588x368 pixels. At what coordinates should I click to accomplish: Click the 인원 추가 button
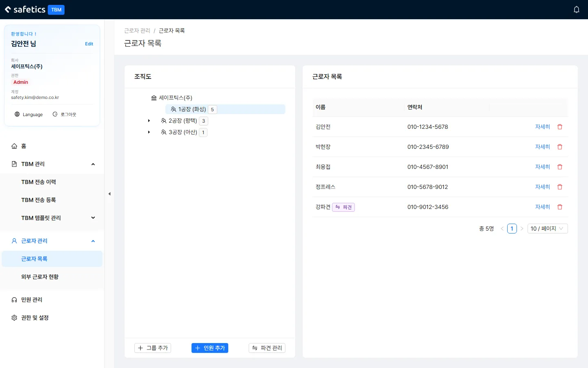[210, 348]
